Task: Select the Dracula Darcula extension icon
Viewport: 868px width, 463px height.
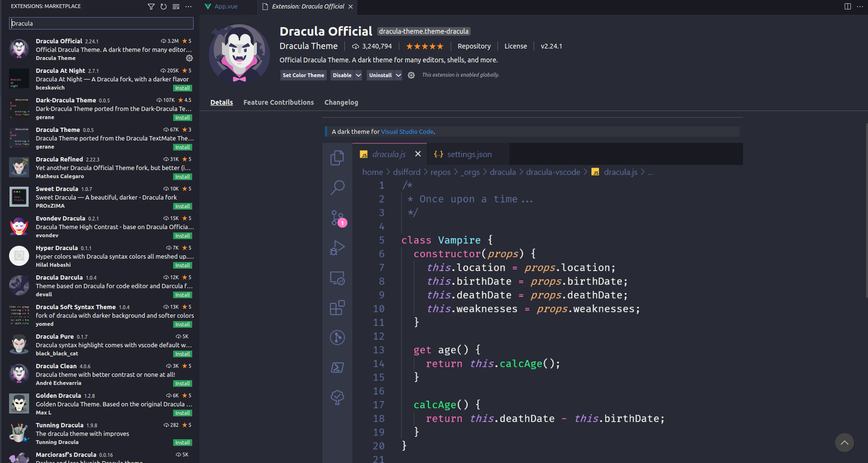Action: click(x=19, y=285)
